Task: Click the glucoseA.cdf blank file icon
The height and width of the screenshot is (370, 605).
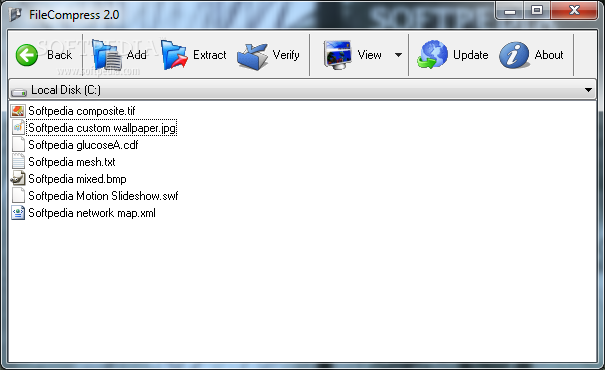Action: click(18, 145)
